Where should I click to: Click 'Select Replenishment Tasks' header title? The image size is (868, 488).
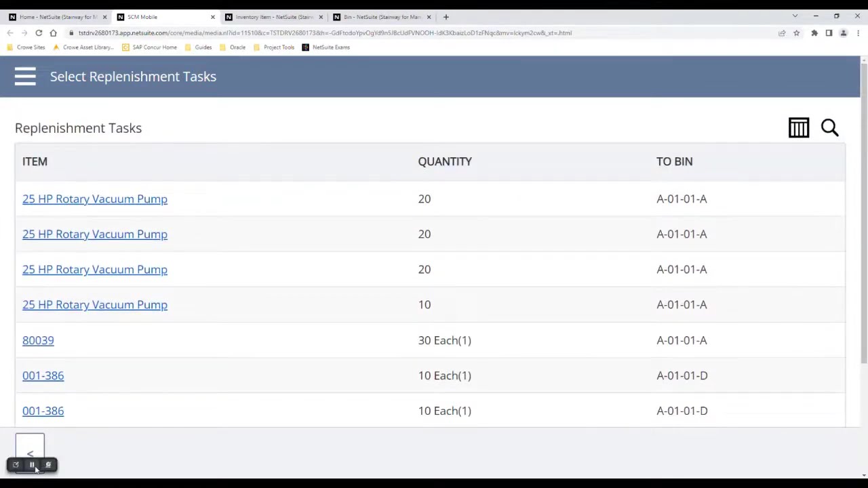pos(133,77)
